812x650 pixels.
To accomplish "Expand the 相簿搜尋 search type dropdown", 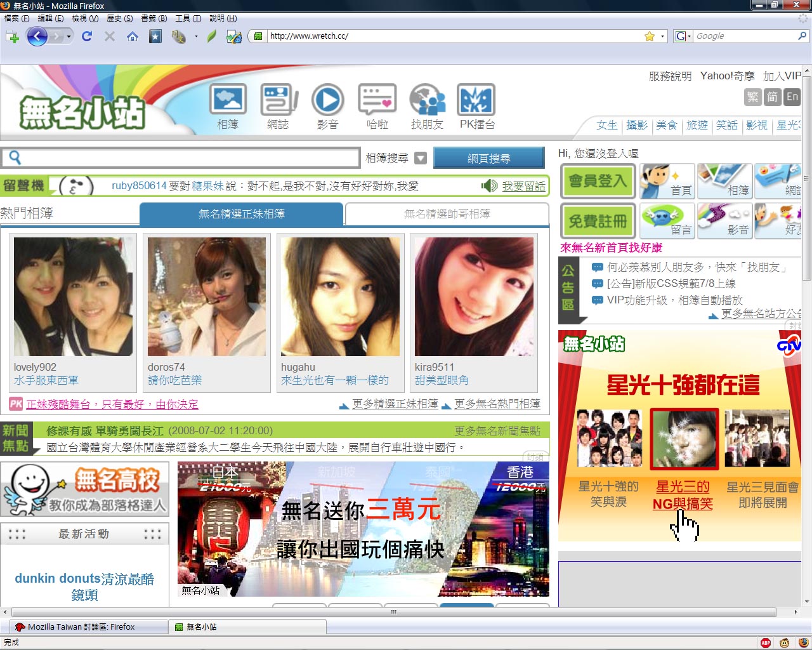I will 421,158.
